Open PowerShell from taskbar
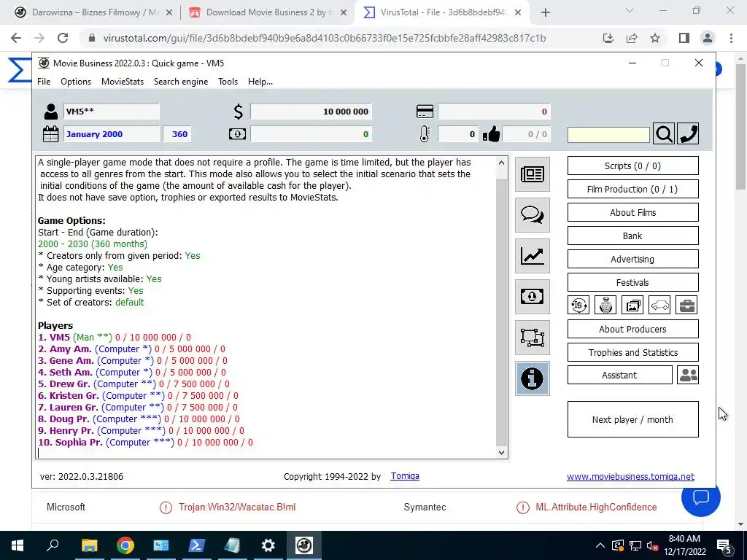 click(x=197, y=545)
